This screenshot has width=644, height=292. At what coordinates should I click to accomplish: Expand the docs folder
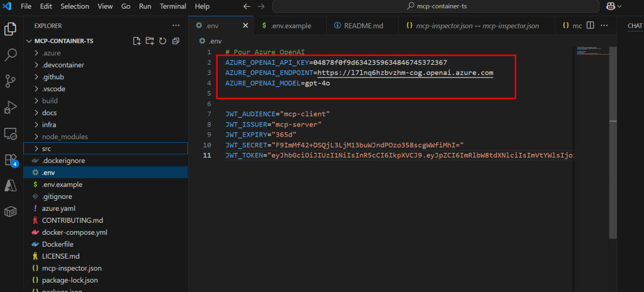(x=106, y=113)
